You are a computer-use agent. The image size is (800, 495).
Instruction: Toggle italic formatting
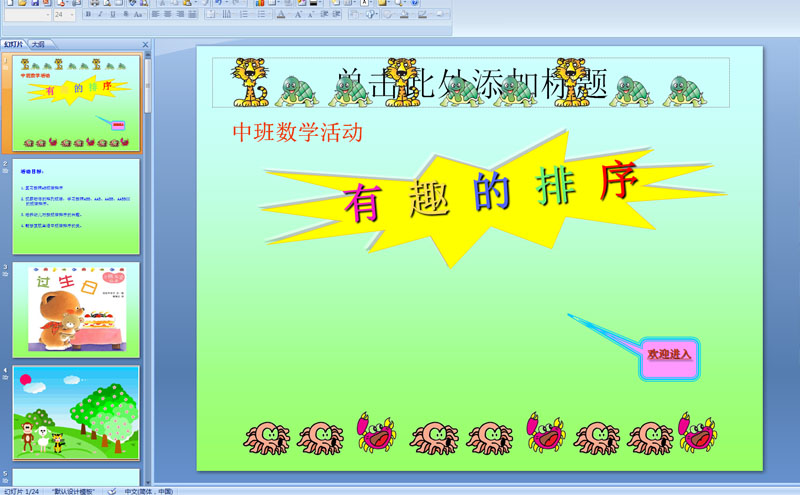[x=101, y=14]
